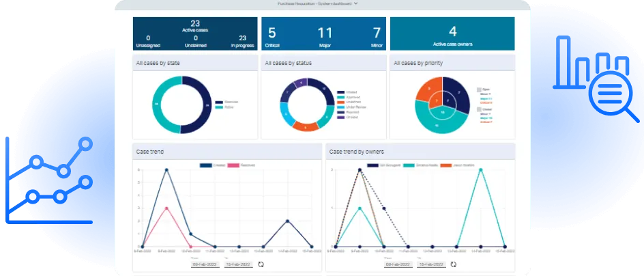This screenshot has height=276, width=644.
Task: Toggle the Resolved series legend in Case trend
Action: tap(241, 165)
